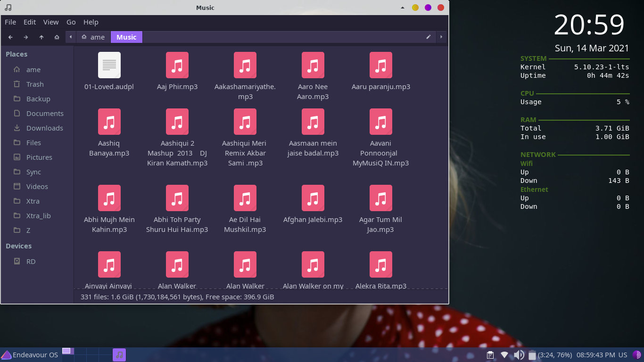Select Abhi Mujh Mein Kahin.mp3 icon
644x362 pixels.
109,198
